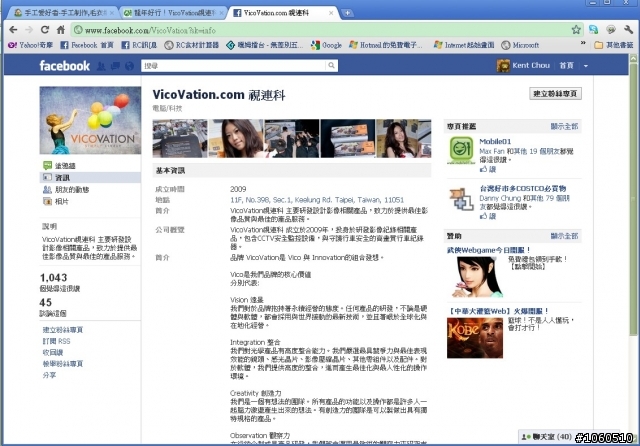Click the search magnifier button

[331, 65]
